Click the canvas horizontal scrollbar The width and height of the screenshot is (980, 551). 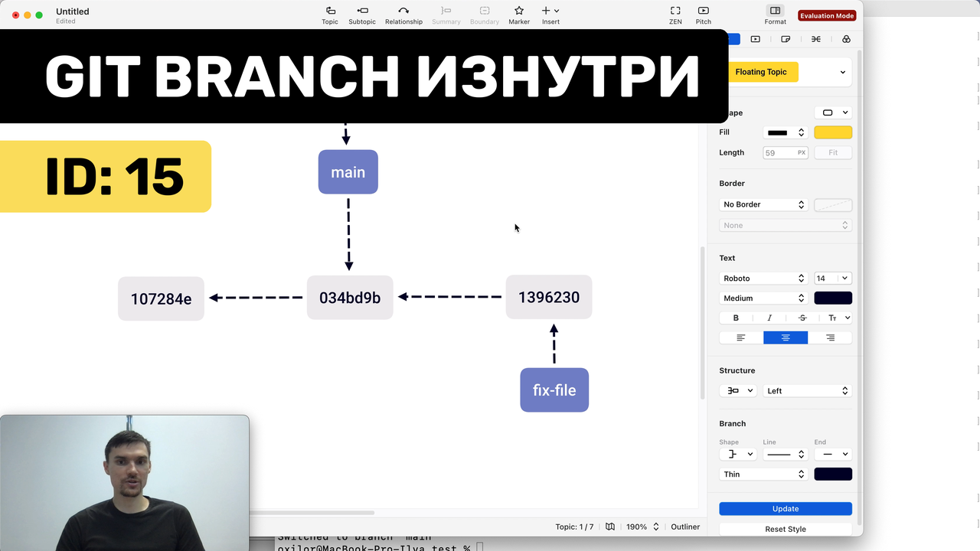312,513
